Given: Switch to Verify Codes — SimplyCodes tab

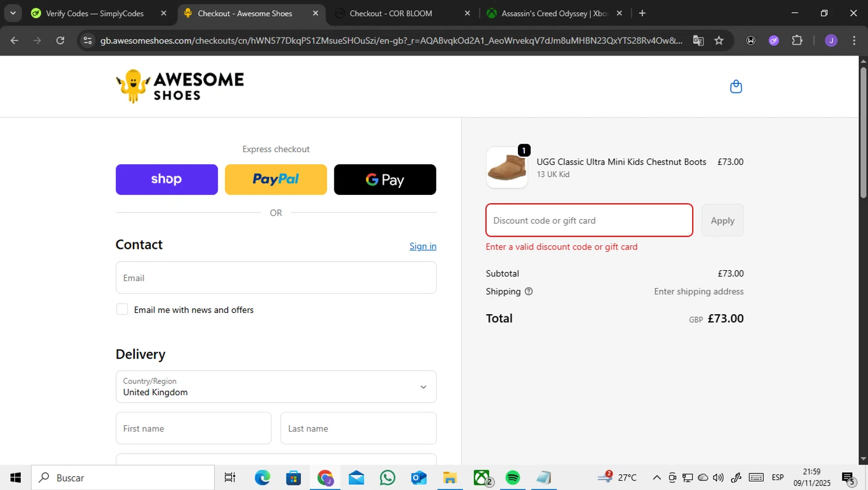Looking at the screenshot, I should 94,13.
